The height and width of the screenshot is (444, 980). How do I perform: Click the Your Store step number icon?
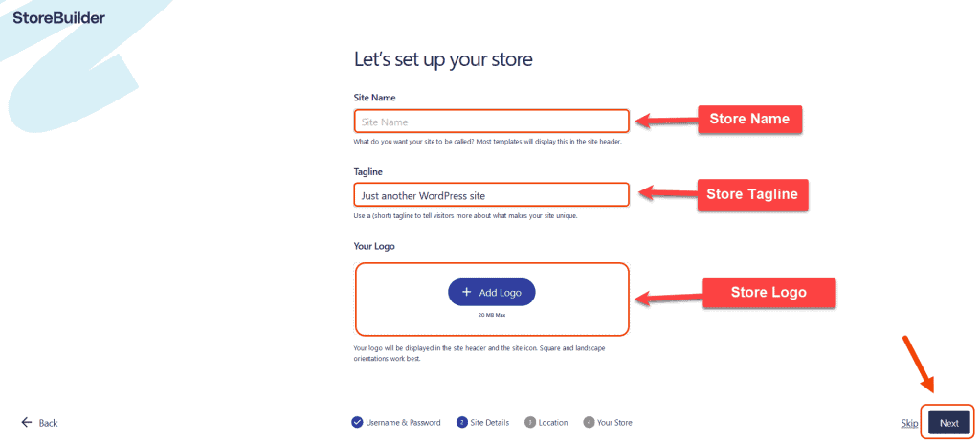pyautogui.click(x=589, y=422)
